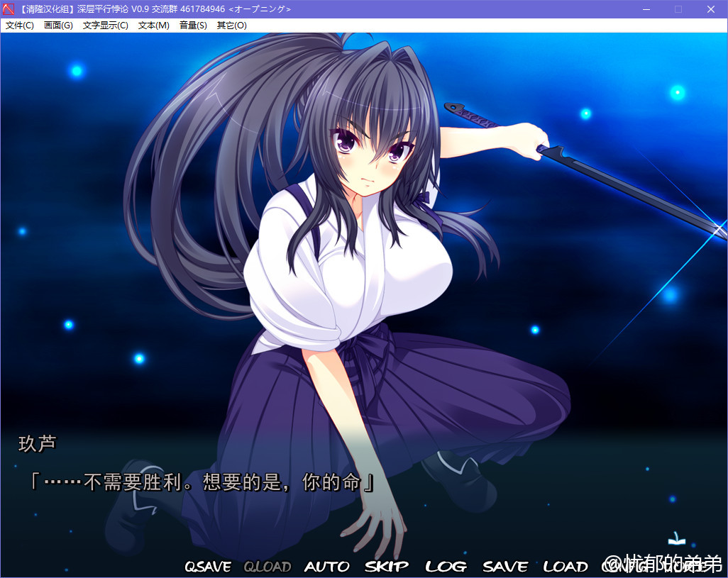The width and height of the screenshot is (728, 578).
Task: Open the SAVE game screen
Action: point(505,566)
